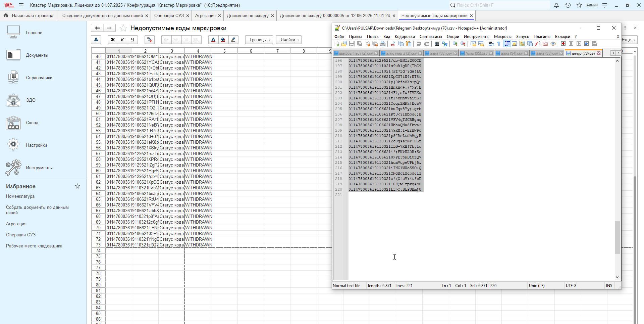
Task: Open Рабочее место кладовщика link
Action: pos(34,246)
